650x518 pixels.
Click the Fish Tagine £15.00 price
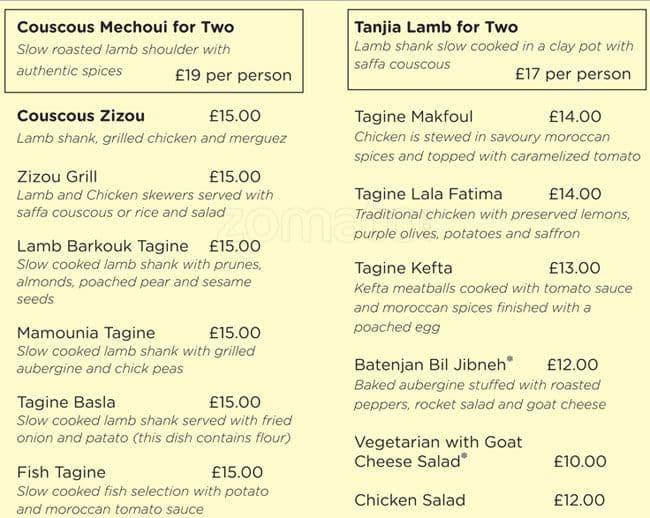point(237,472)
